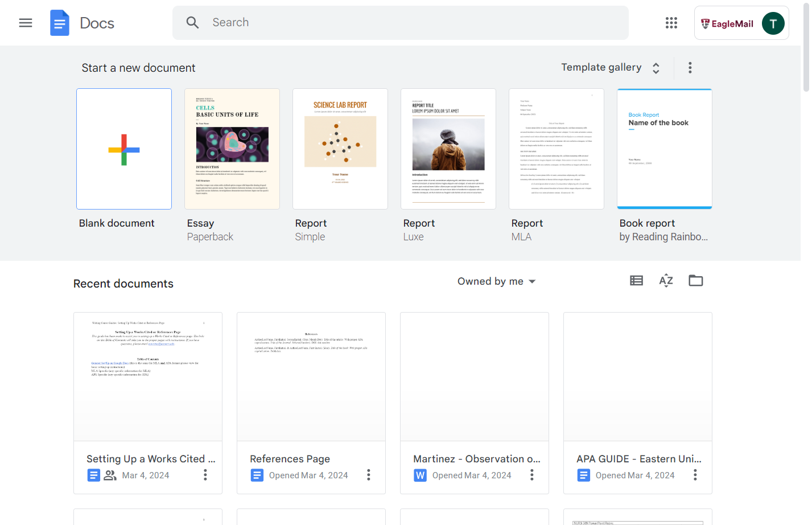Open Setting Up a Works Cited document preview

point(148,377)
